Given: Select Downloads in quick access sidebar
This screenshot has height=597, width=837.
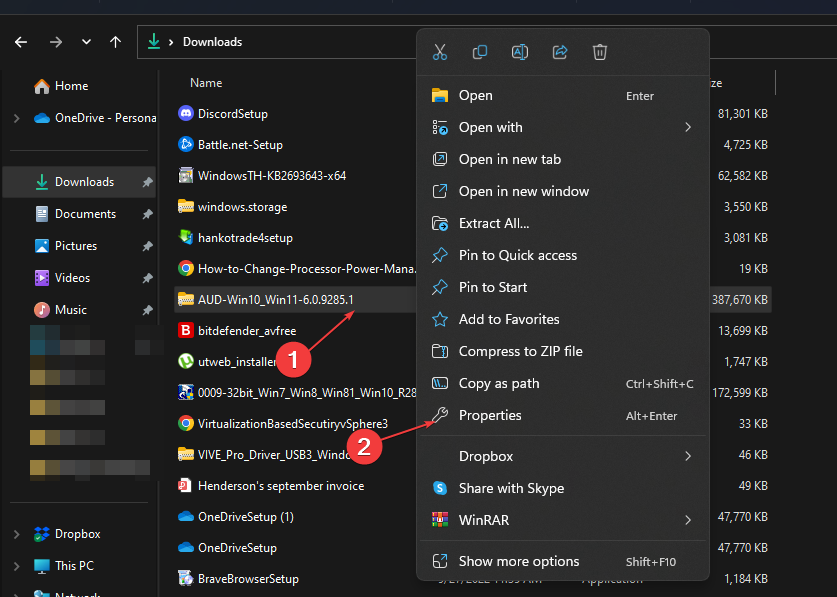Looking at the screenshot, I should (79, 182).
